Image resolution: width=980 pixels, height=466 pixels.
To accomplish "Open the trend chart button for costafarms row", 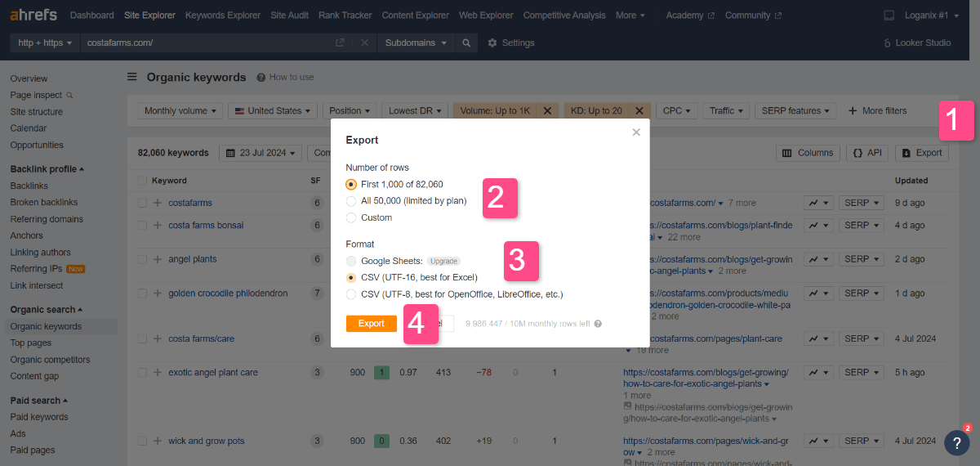I will pyautogui.click(x=818, y=203).
